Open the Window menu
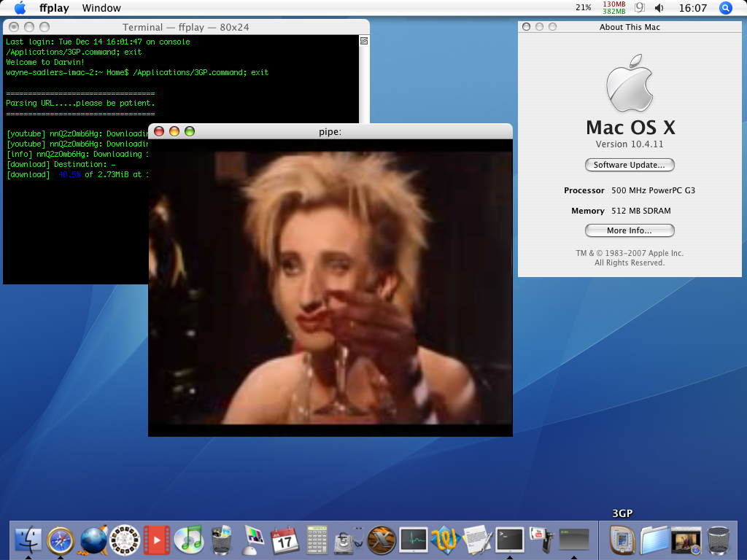The width and height of the screenshot is (747, 560). pyautogui.click(x=101, y=8)
